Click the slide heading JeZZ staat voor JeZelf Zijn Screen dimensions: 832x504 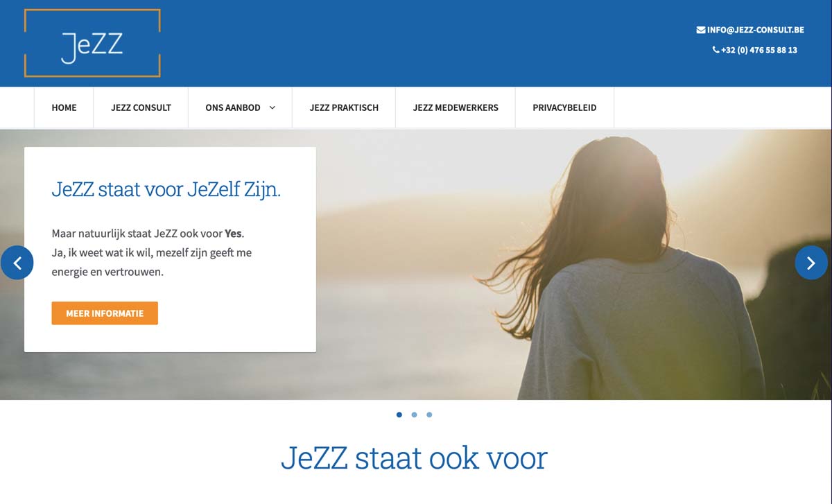point(166,189)
